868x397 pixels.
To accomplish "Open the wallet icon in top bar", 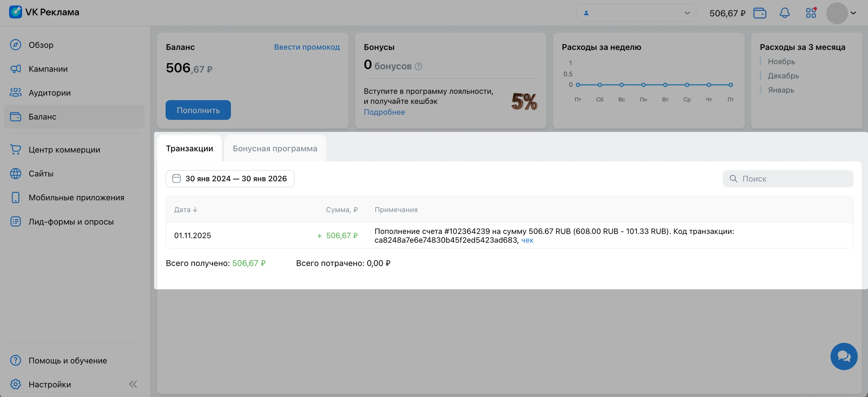I will click(760, 13).
